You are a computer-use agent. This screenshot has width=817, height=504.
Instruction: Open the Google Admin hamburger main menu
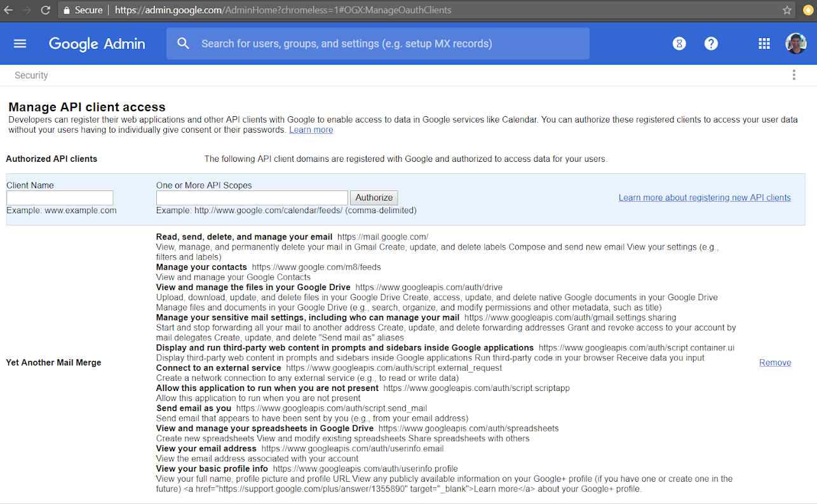(x=20, y=44)
